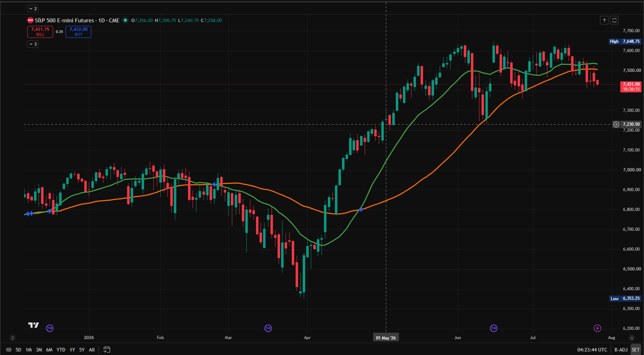This screenshot has height=355, width=644.
Task: Toggle the SET settlement button
Action: (636, 350)
